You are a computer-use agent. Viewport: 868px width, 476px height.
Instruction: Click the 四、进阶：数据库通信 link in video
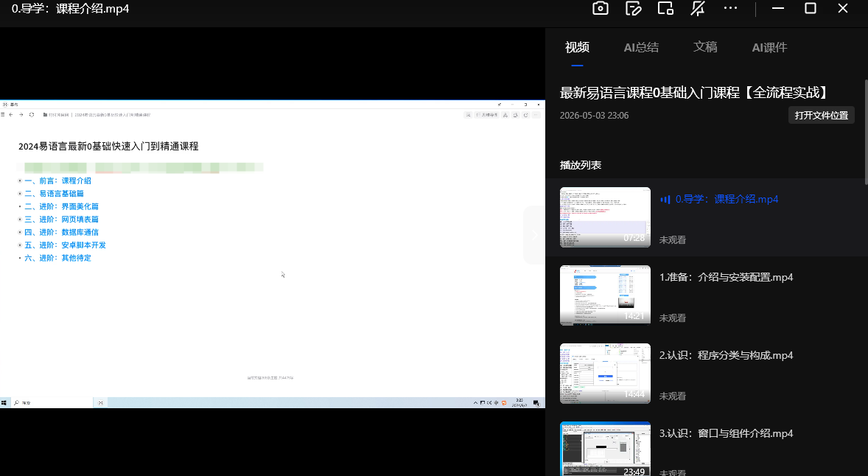pyautogui.click(x=61, y=232)
